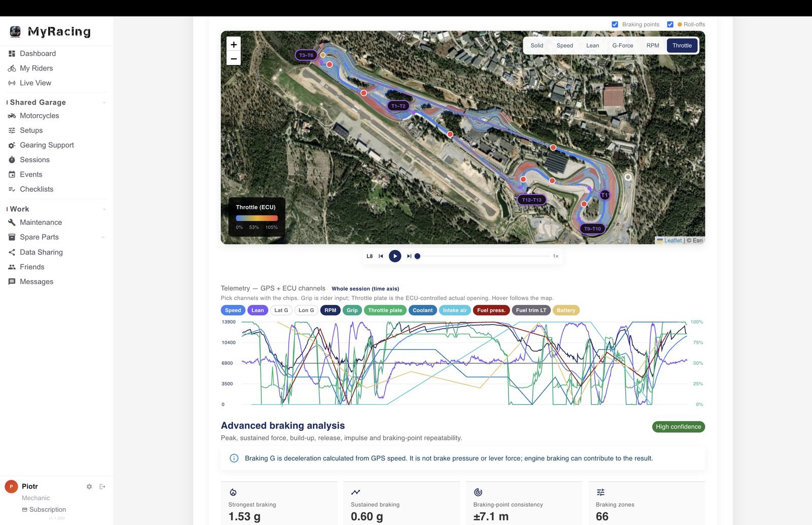Expand the Spare Parts submenu chevron

point(103,237)
